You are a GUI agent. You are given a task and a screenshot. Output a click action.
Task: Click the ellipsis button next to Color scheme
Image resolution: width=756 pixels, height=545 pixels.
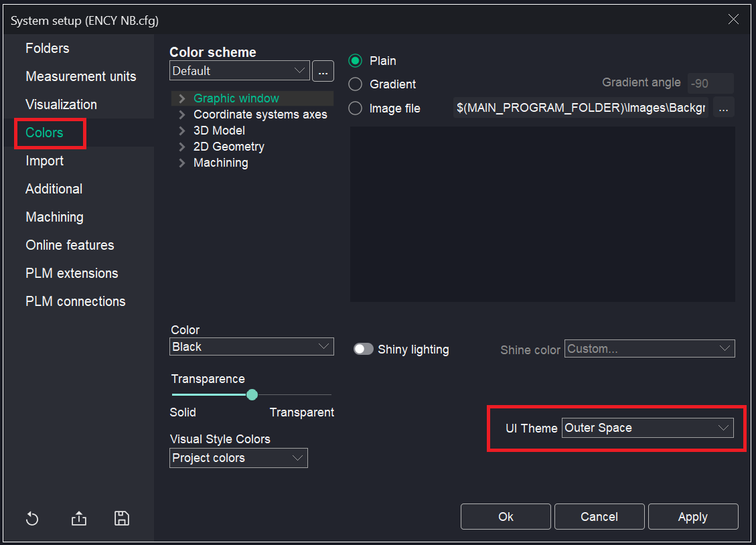(x=323, y=71)
